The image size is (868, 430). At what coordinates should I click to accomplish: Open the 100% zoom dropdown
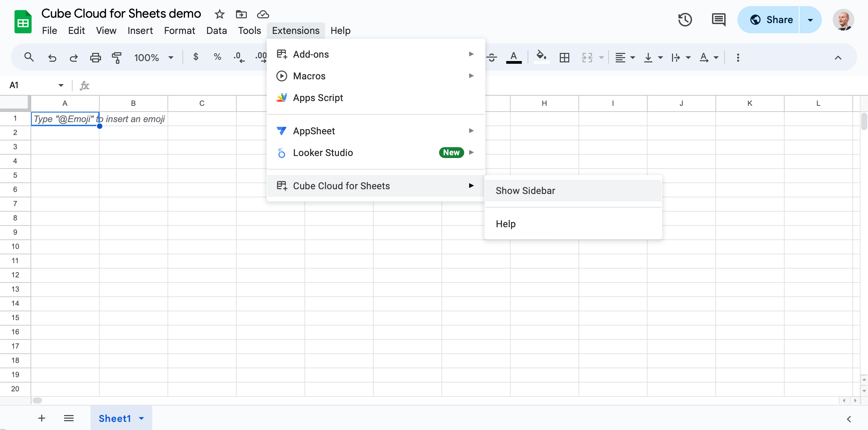point(154,58)
